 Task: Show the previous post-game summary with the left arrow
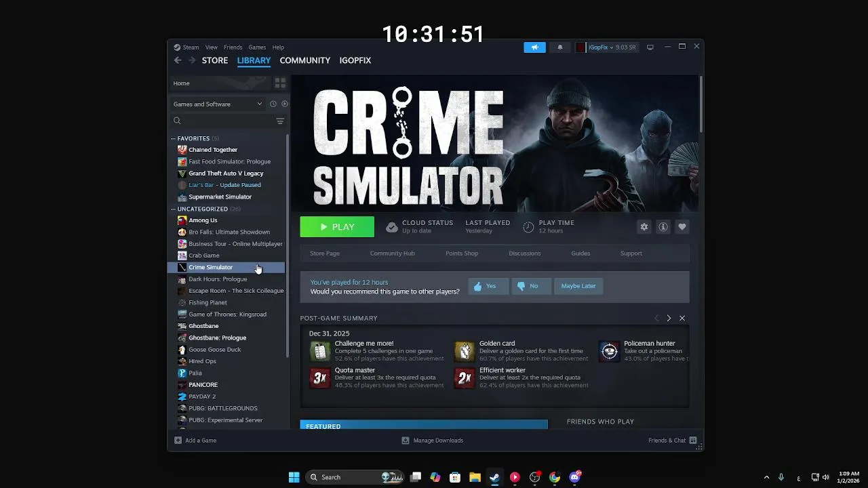[656, 318]
